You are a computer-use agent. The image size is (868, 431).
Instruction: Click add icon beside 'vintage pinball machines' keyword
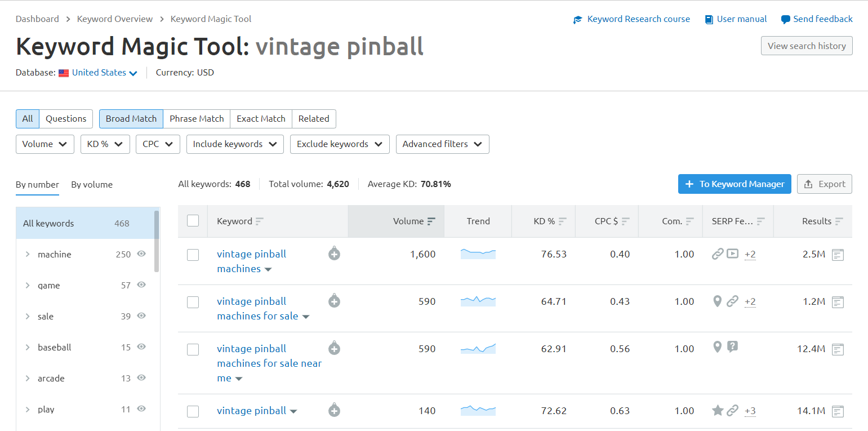334,254
